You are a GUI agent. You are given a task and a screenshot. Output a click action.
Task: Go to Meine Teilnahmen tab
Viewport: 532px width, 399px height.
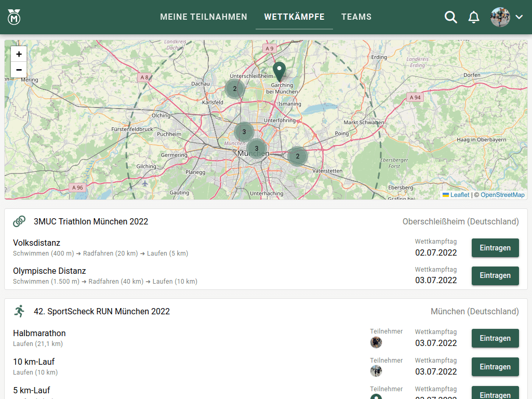204,17
